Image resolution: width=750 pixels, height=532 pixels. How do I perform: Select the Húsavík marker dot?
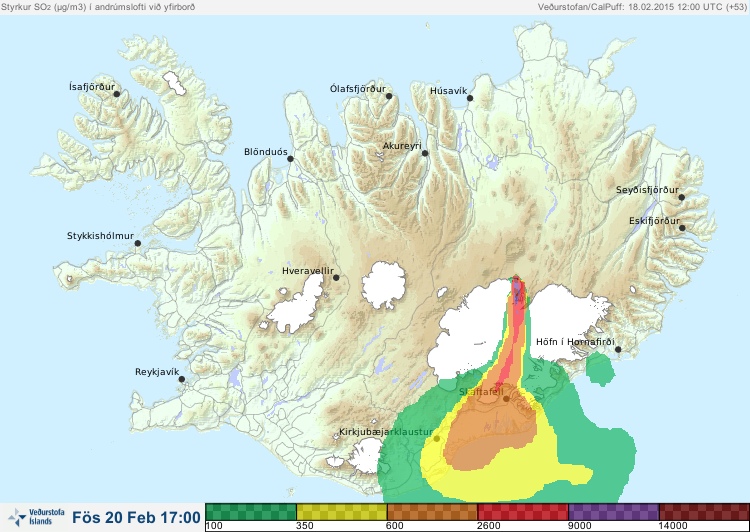(470, 98)
